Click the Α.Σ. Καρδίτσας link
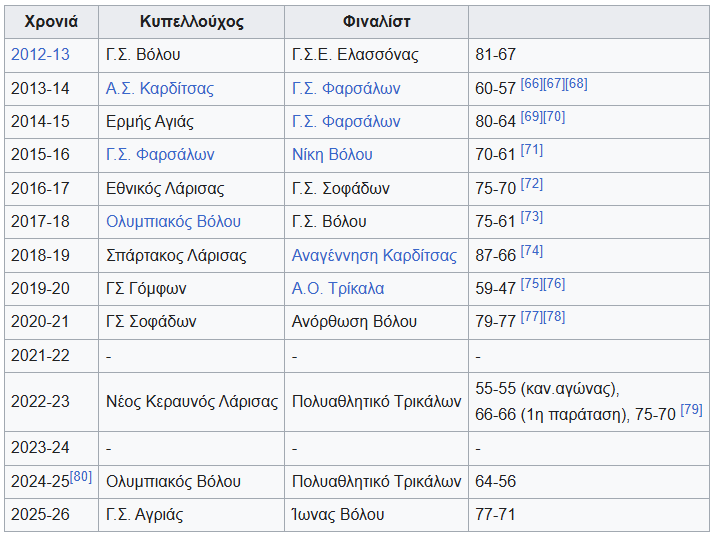This screenshot has height=540, width=716. point(159,88)
